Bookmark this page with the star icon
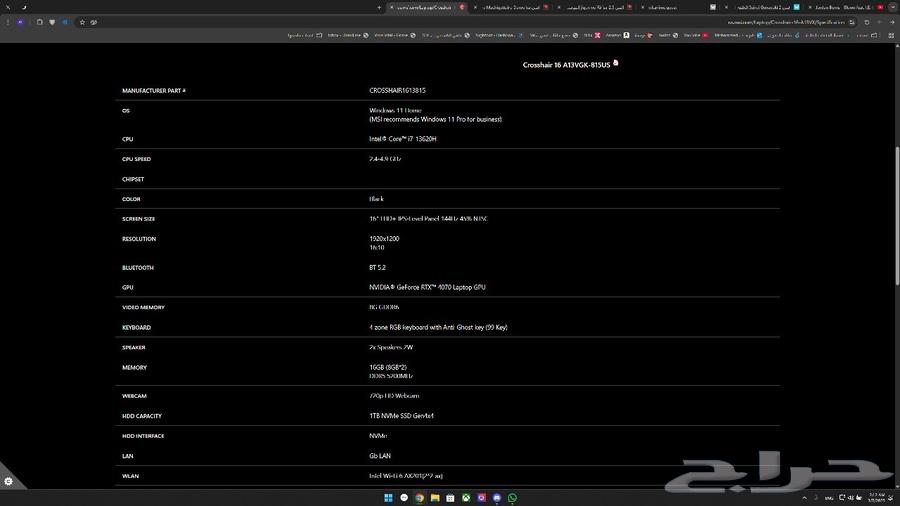Screen dimensions: 900x506 tap(82, 22)
